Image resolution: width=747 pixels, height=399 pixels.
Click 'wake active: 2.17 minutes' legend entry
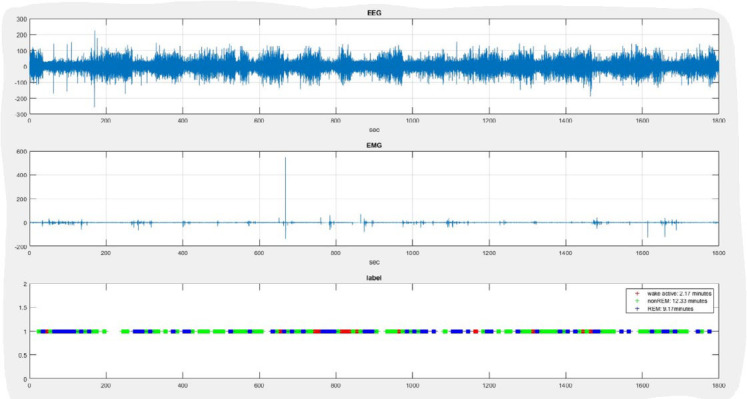point(679,293)
